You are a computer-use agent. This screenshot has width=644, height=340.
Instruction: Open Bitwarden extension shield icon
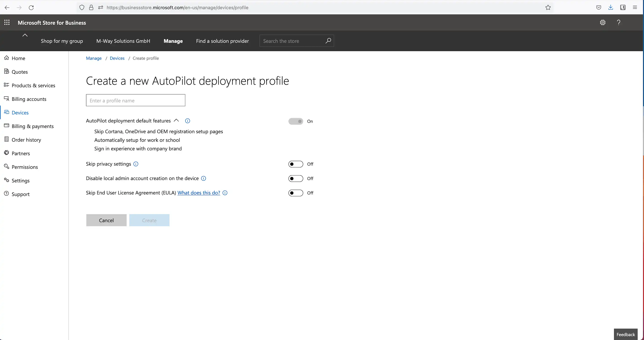click(623, 8)
